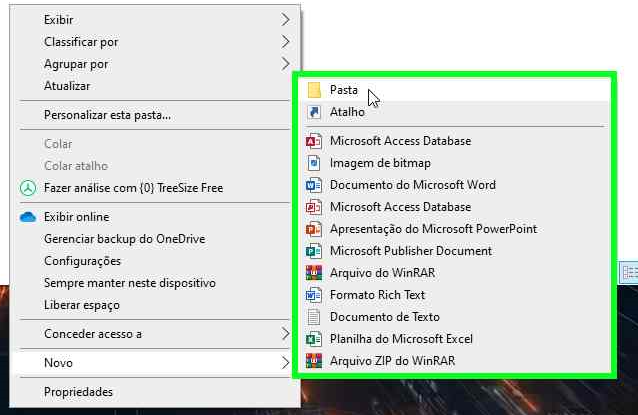This screenshot has width=638, height=415.
Task: Click Atualizar to refresh the folder
Action: tap(155, 85)
